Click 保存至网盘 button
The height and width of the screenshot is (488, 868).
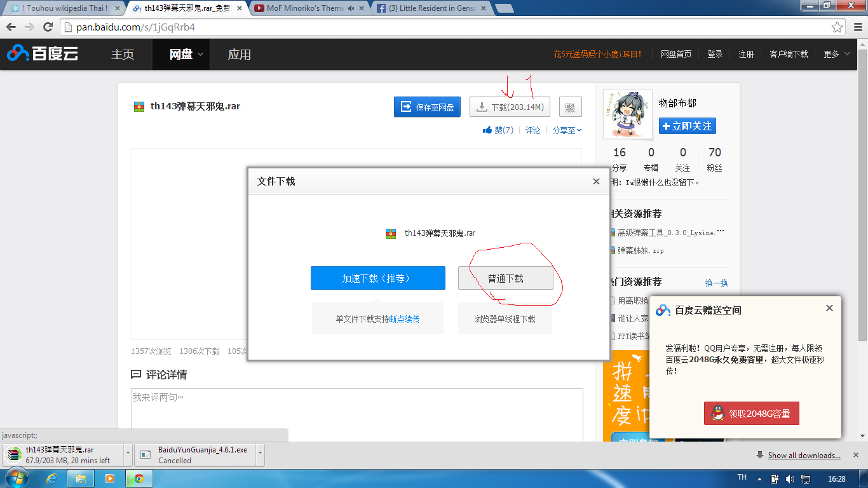pos(427,107)
